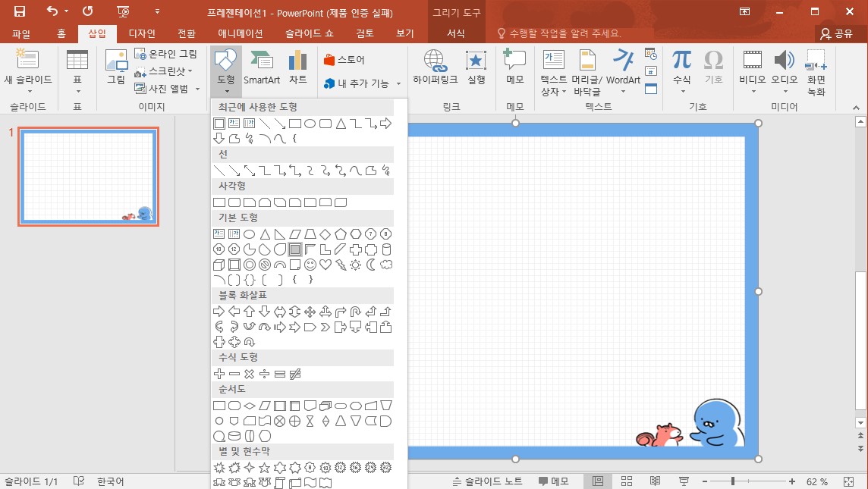The image size is (868, 489).
Task: Select the Left Arrow block arrow
Action: coord(234,312)
